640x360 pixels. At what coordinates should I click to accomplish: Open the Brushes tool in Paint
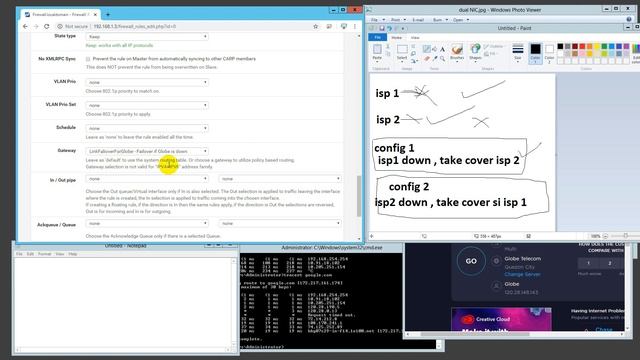[457, 52]
